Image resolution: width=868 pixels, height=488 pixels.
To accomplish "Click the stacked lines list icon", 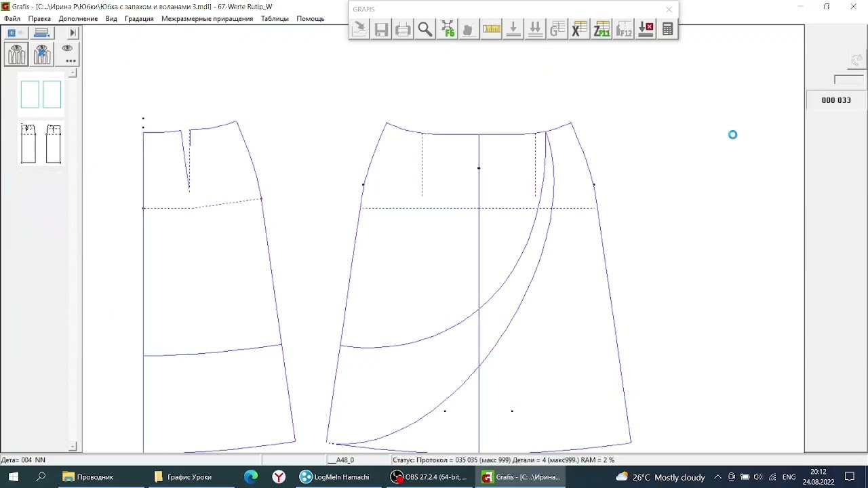I will click(42, 33).
